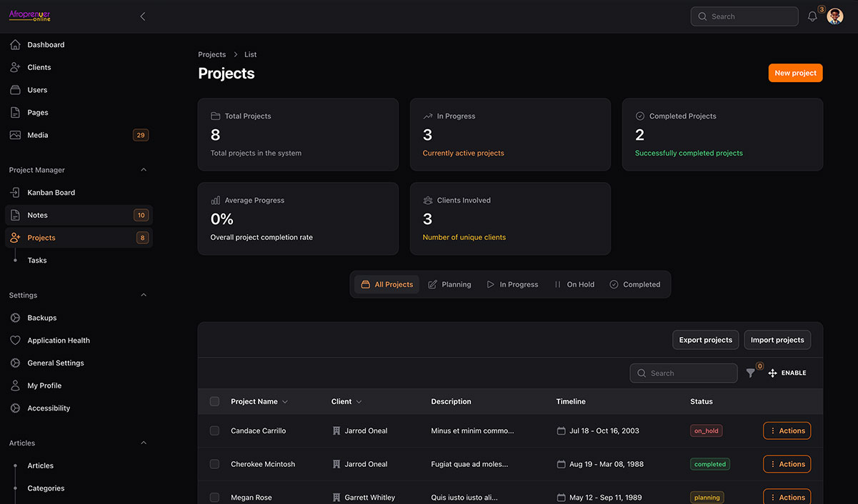This screenshot has height=504, width=858.
Task: Click the Backups icon in sidebar
Action: click(15, 318)
